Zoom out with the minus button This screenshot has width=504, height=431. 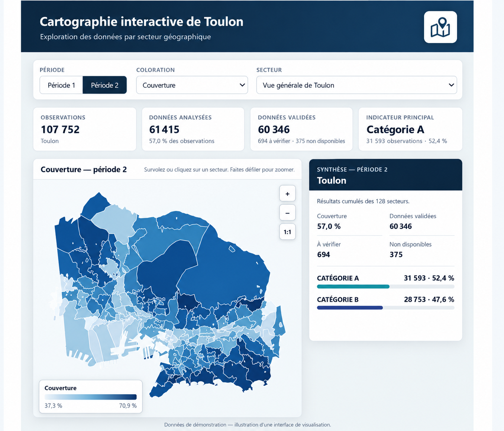287,213
